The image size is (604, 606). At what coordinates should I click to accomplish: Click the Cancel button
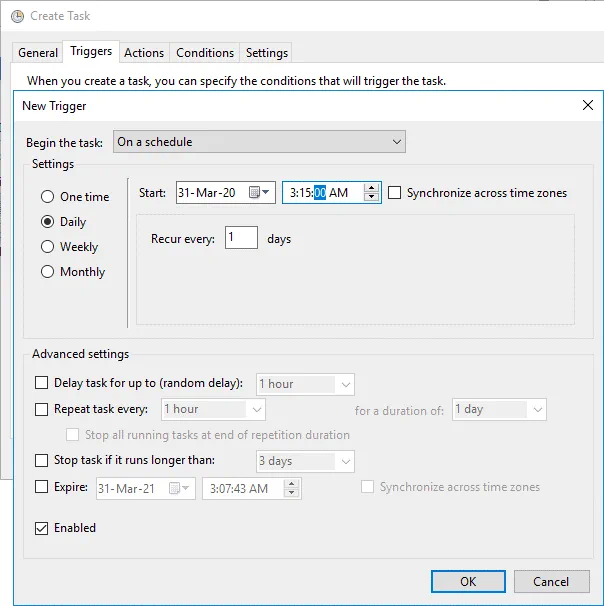[x=551, y=581]
